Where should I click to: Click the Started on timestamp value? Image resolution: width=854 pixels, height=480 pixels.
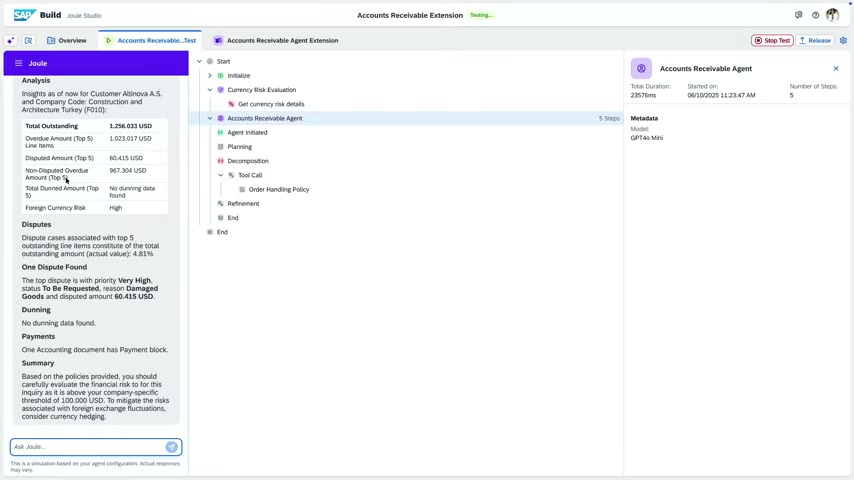(721, 95)
